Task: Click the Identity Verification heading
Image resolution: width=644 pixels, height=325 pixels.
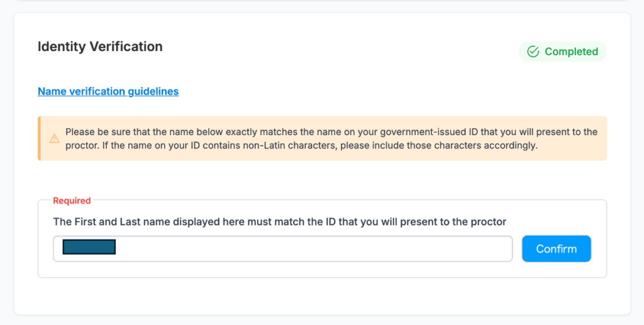Action: (x=100, y=47)
